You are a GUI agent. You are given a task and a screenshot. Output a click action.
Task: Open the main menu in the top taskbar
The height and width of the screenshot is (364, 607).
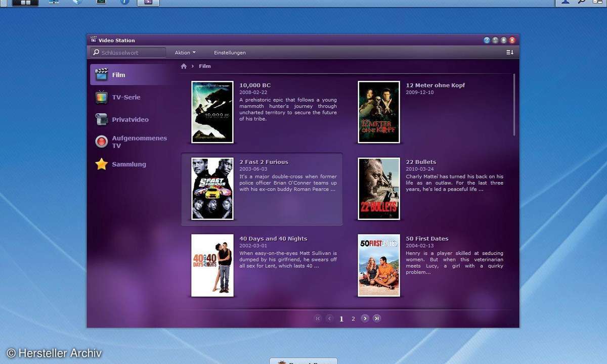(25, 3)
